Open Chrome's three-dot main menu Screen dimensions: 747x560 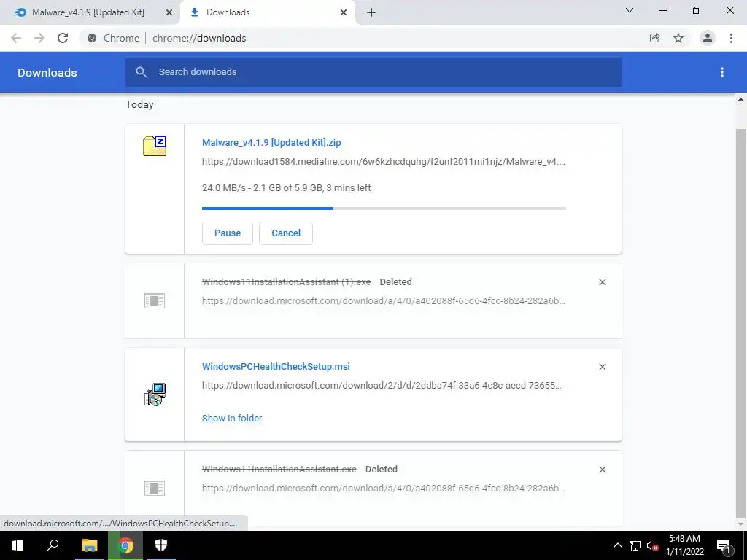(731, 38)
